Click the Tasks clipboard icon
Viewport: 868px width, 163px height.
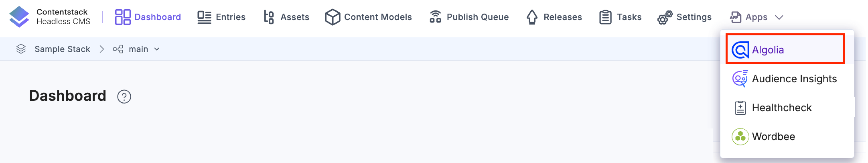(605, 17)
